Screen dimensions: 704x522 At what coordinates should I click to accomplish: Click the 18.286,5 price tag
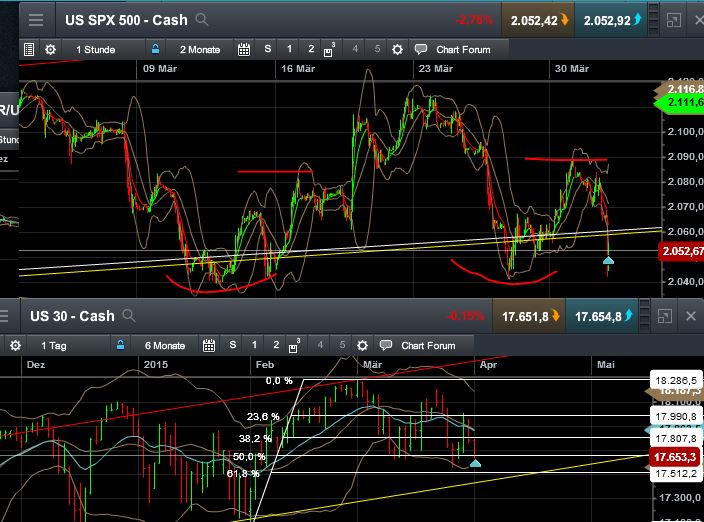click(676, 381)
